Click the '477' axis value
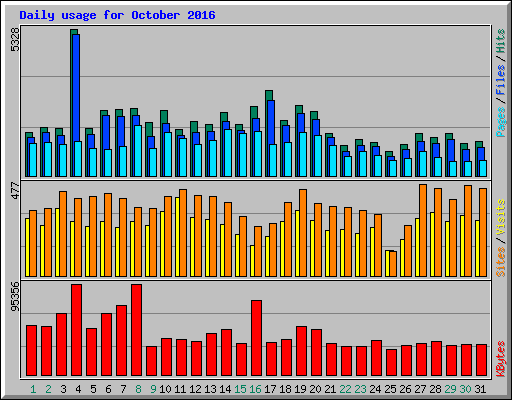The image size is (512, 400). click(x=15, y=190)
